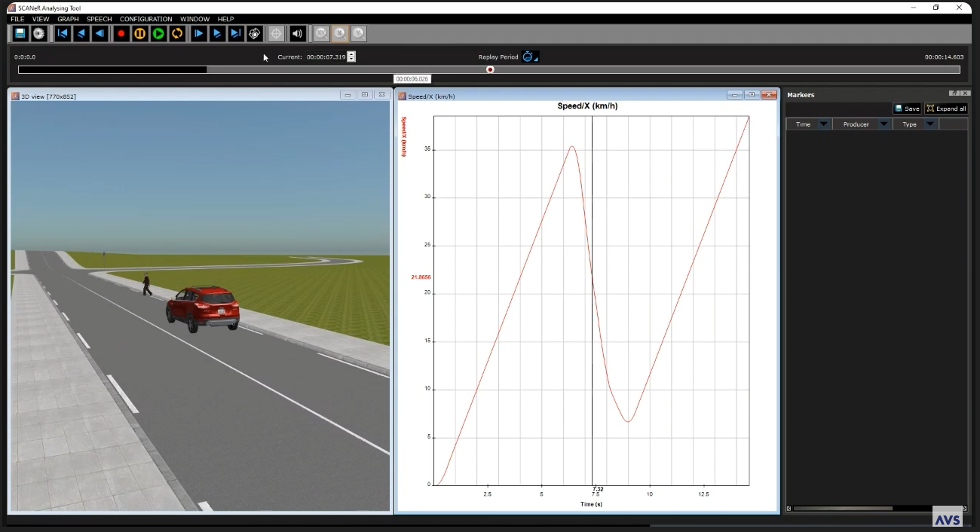Open the Time column filter dropdown
This screenshot has height=532, width=980.
(823, 124)
